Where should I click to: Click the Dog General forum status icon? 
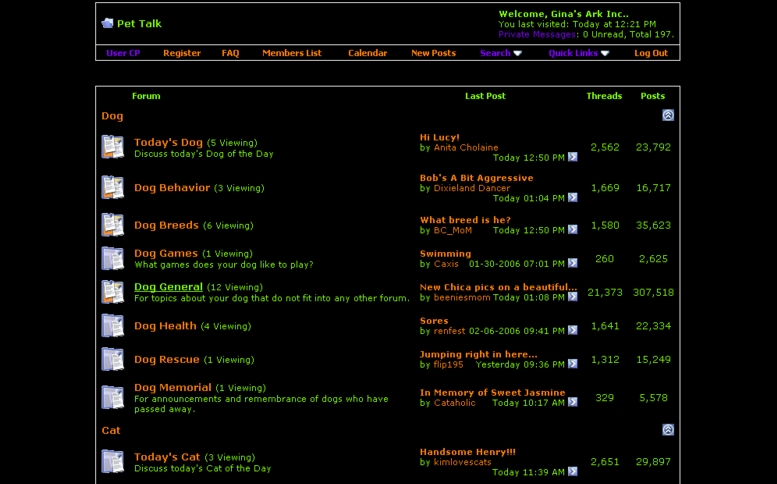click(112, 292)
